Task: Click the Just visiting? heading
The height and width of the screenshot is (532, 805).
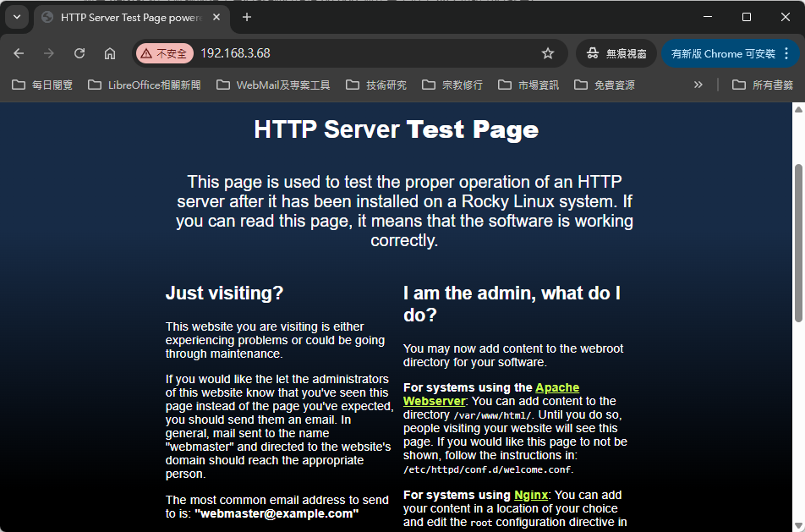Action: click(x=224, y=293)
